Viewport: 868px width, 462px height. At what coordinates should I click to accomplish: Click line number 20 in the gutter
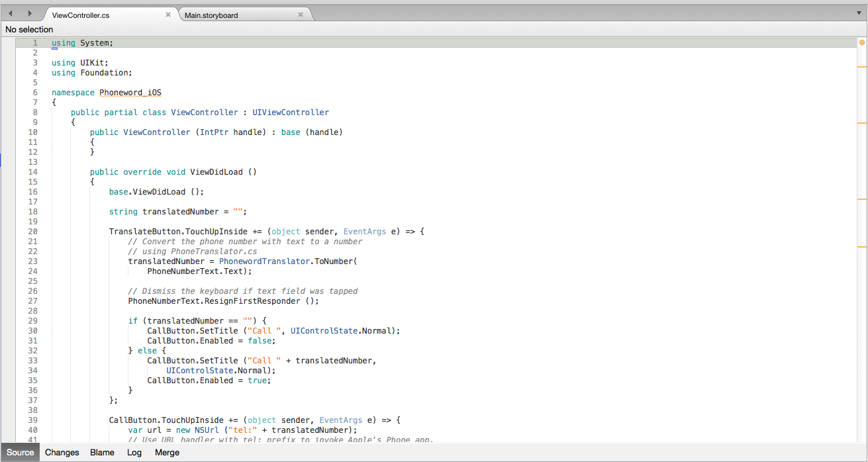pyautogui.click(x=33, y=232)
